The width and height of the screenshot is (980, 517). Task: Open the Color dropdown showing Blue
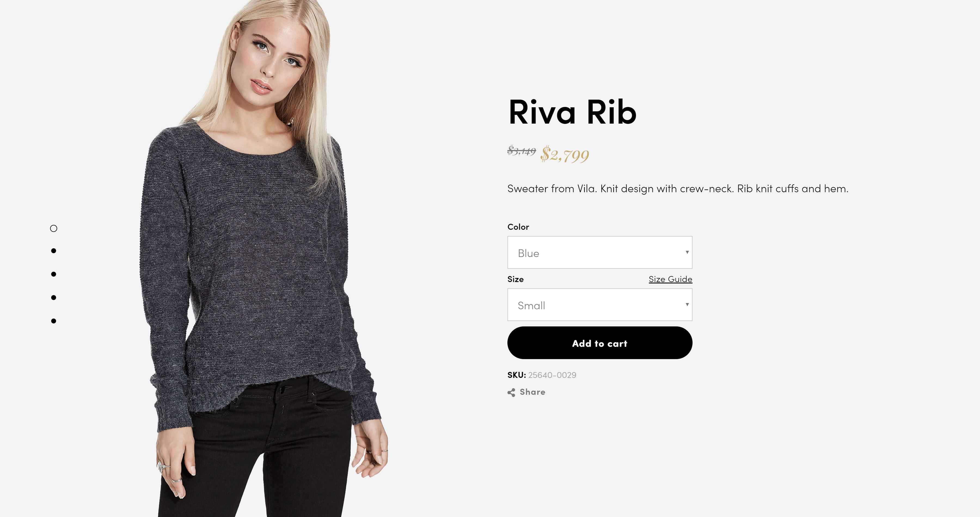(x=599, y=253)
